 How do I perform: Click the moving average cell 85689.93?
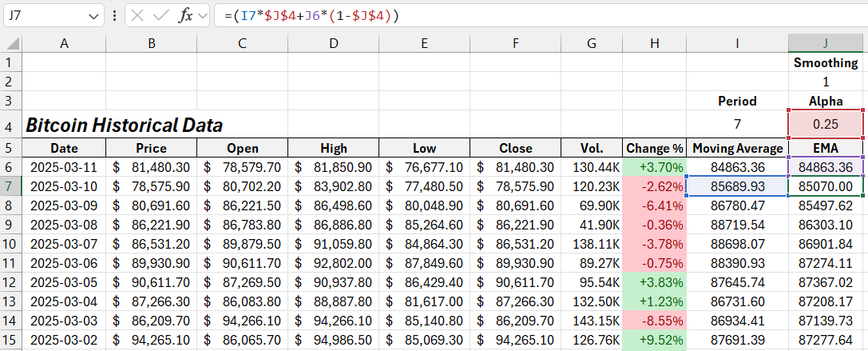point(737,186)
